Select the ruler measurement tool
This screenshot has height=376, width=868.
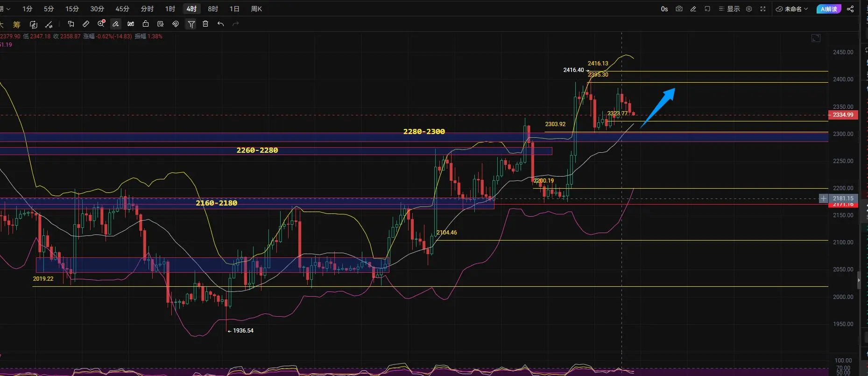click(x=86, y=24)
